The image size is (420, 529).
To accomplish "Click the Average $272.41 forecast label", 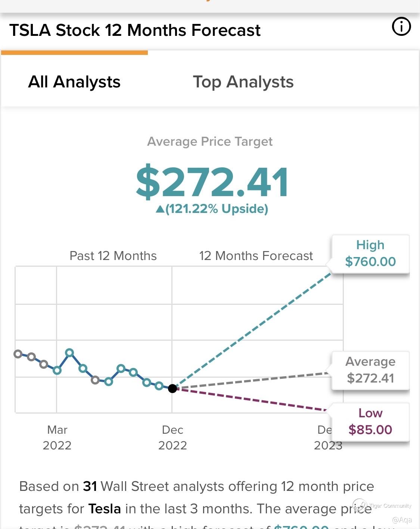I will click(x=370, y=370).
